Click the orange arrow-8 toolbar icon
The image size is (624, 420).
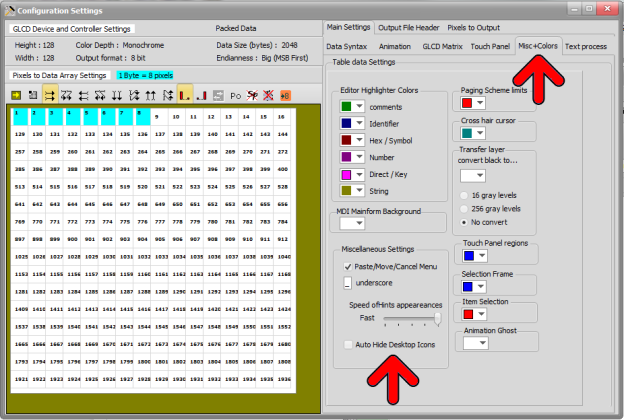pos(285,96)
